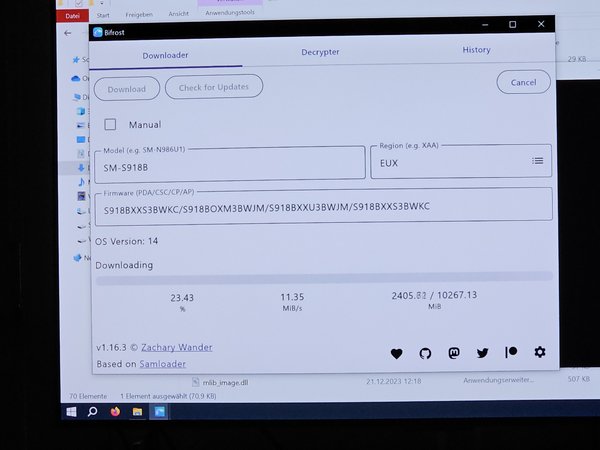The height and width of the screenshot is (450, 600).
Task: Switch to the History tab
Action: coord(476,50)
